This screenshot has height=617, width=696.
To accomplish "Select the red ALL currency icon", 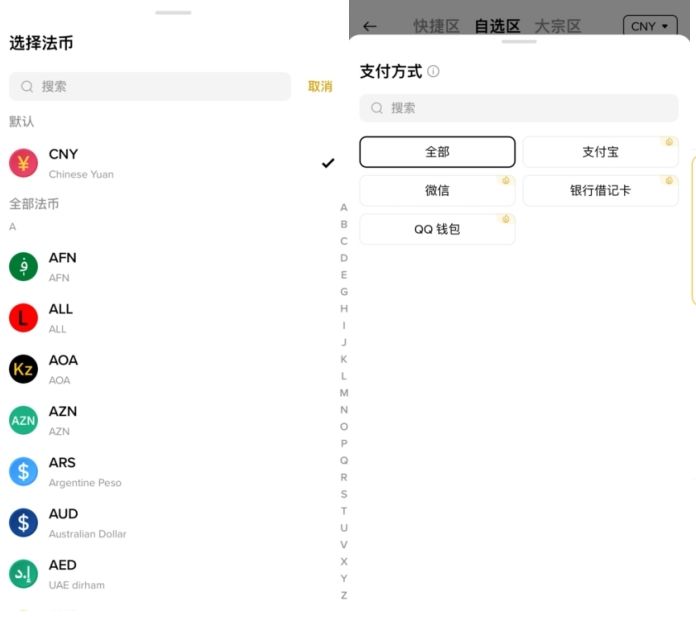I will coord(24,318).
